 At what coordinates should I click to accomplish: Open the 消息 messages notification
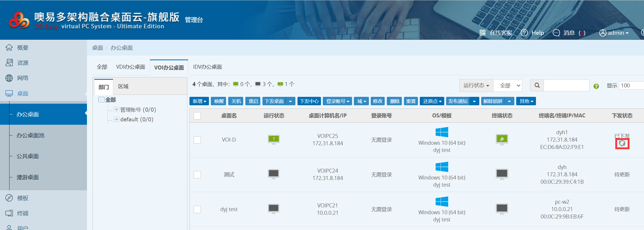pyautogui.click(x=569, y=33)
